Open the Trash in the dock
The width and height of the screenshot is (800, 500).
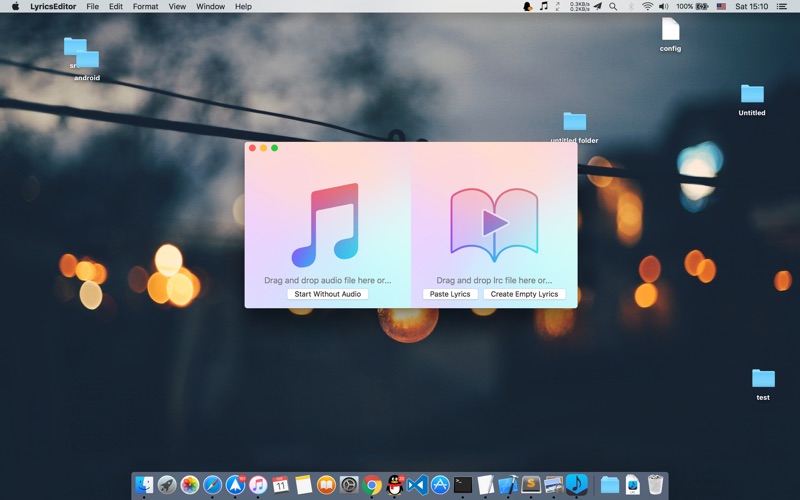[x=655, y=485]
